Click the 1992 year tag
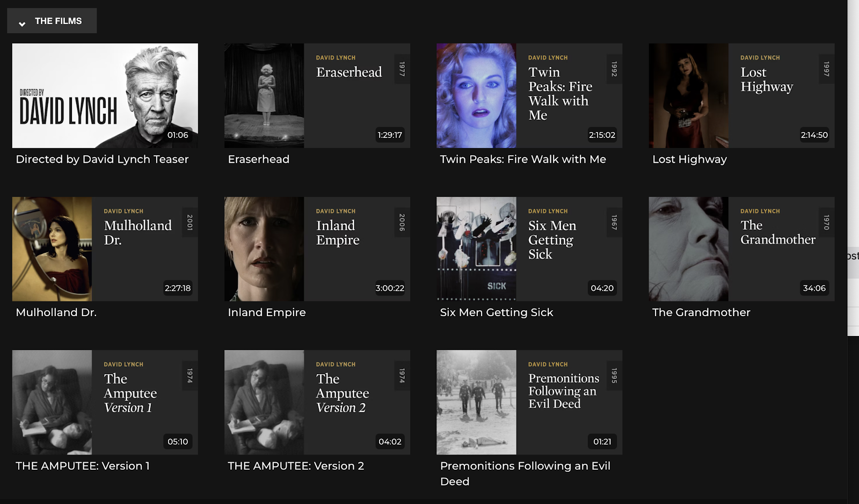The width and height of the screenshot is (859, 504). coord(614,69)
